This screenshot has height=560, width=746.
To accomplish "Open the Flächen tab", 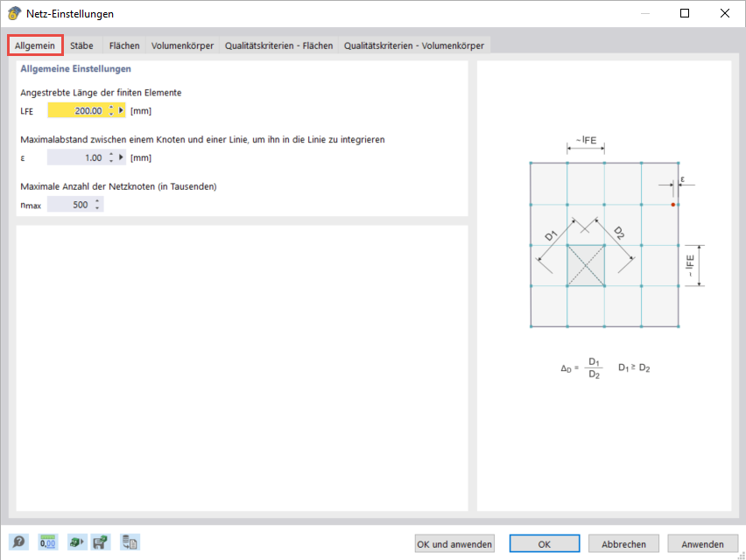I will point(124,45).
